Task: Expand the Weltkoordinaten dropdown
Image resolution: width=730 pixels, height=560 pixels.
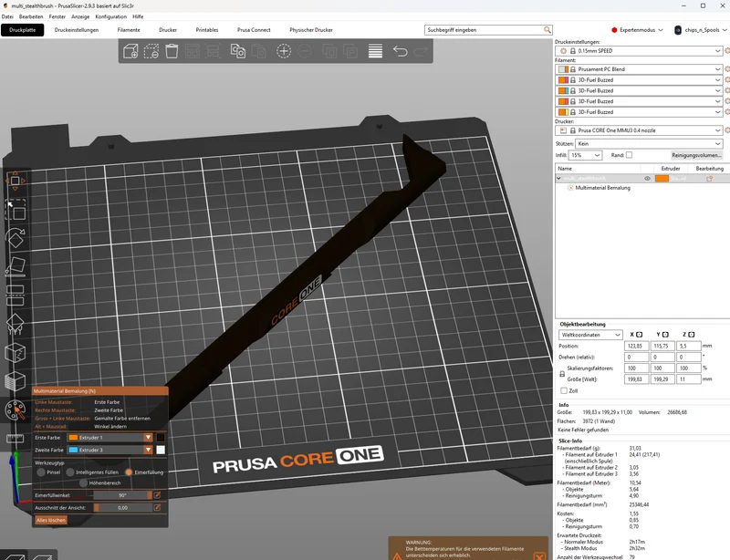Action: point(590,335)
